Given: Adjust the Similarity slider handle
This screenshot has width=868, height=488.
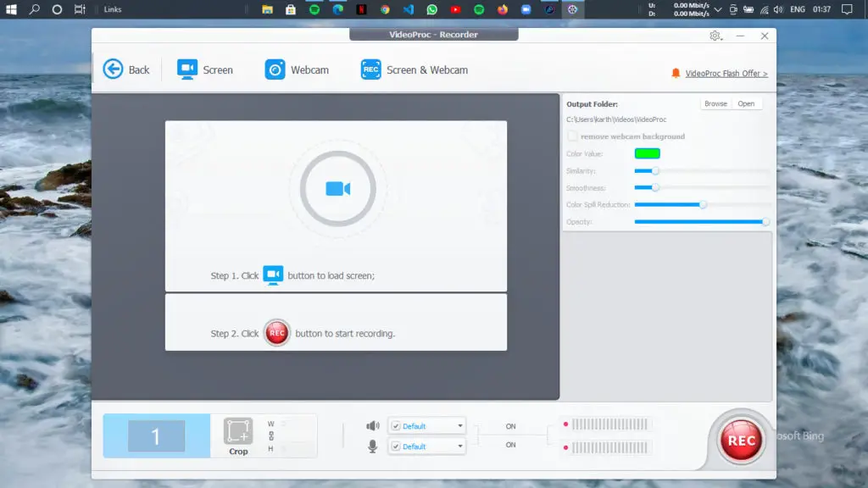Looking at the screenshot, I should 655,171.
